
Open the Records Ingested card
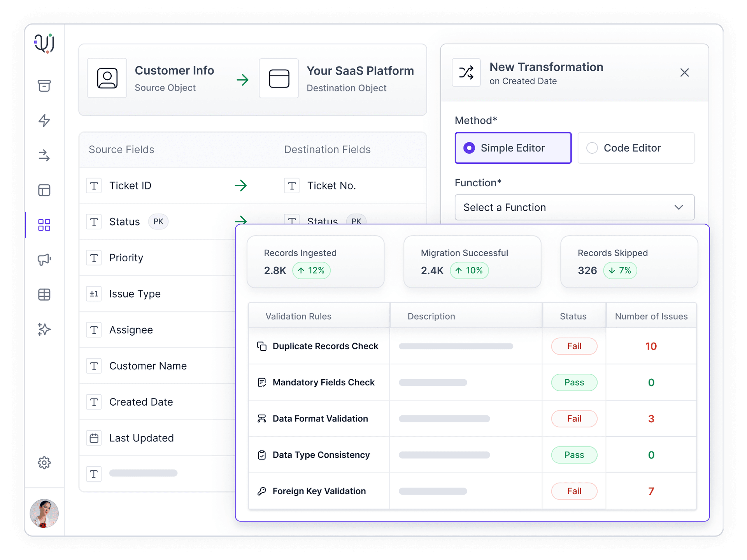click(x=316, y=262)
